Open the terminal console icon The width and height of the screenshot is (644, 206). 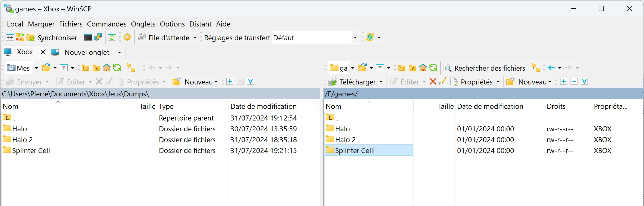(x=87, y=38)
